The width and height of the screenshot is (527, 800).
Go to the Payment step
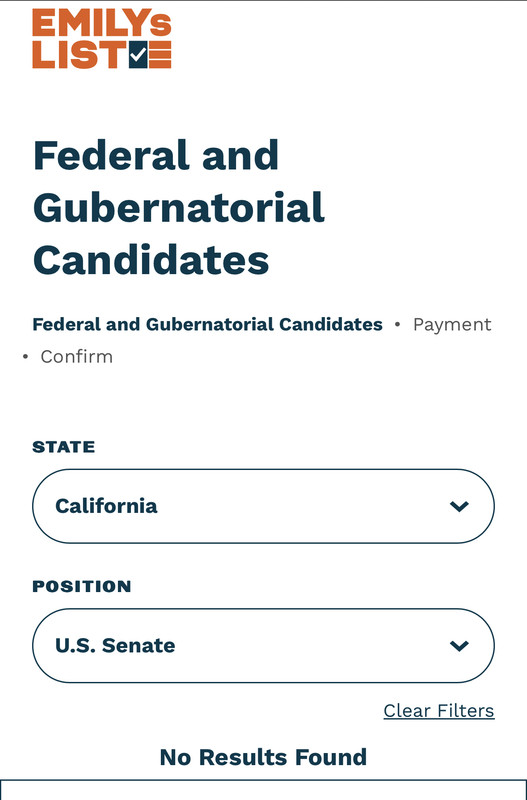click(452, 324)
